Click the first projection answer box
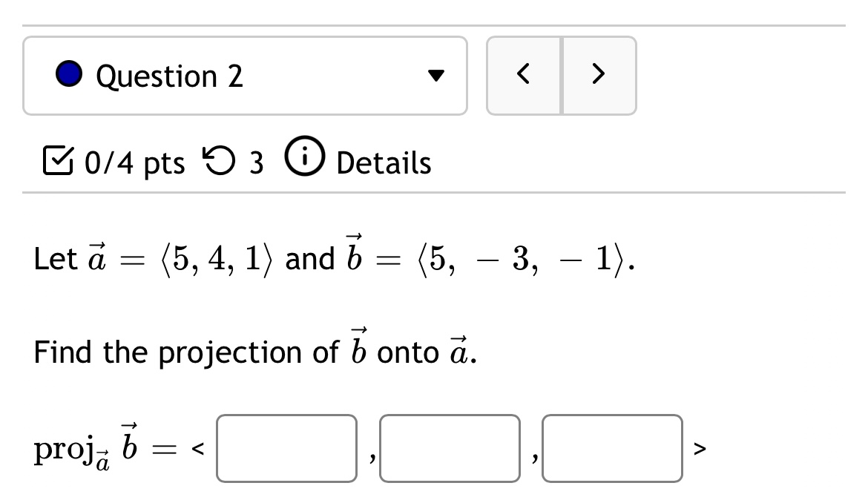Image resolution: width=868 pixels, height=503 pixels. click(286, 448)
